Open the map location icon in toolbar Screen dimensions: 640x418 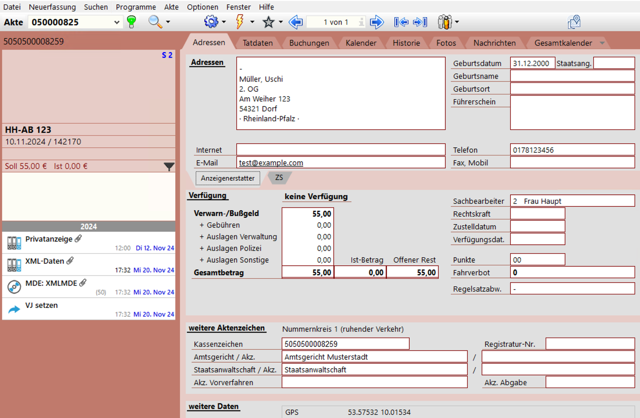coord(574,22)
